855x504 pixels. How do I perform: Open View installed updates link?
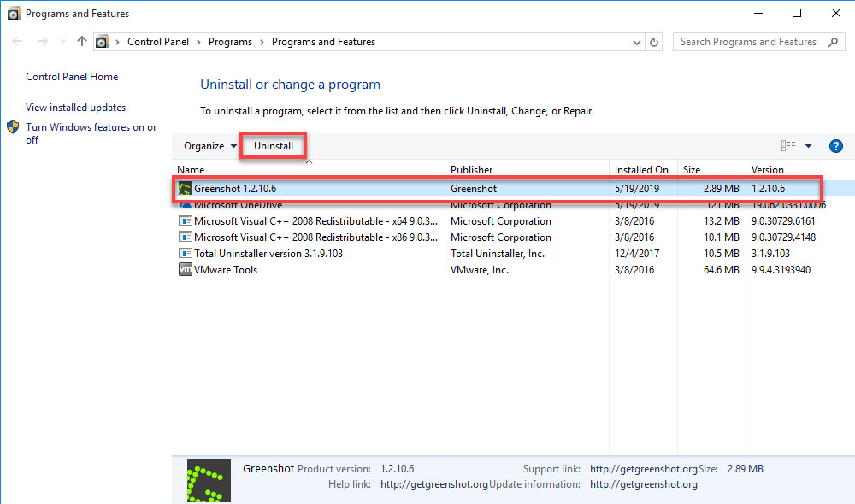[76, 108]
